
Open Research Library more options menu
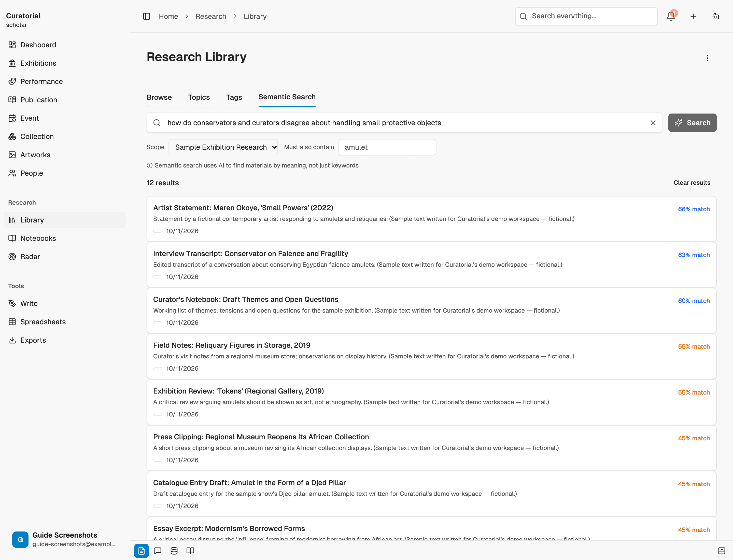click(x=707, y=58)
